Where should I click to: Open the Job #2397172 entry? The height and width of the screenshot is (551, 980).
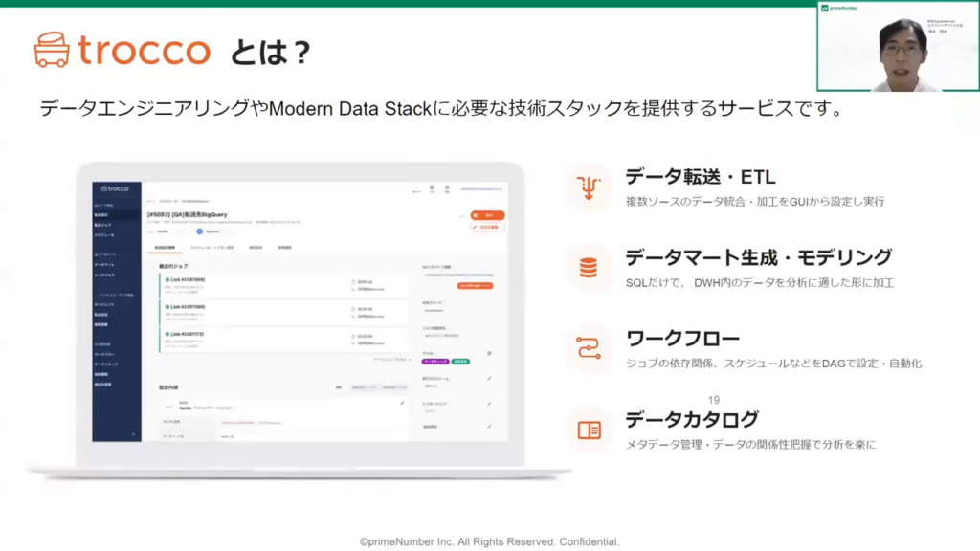pos(189,334)
